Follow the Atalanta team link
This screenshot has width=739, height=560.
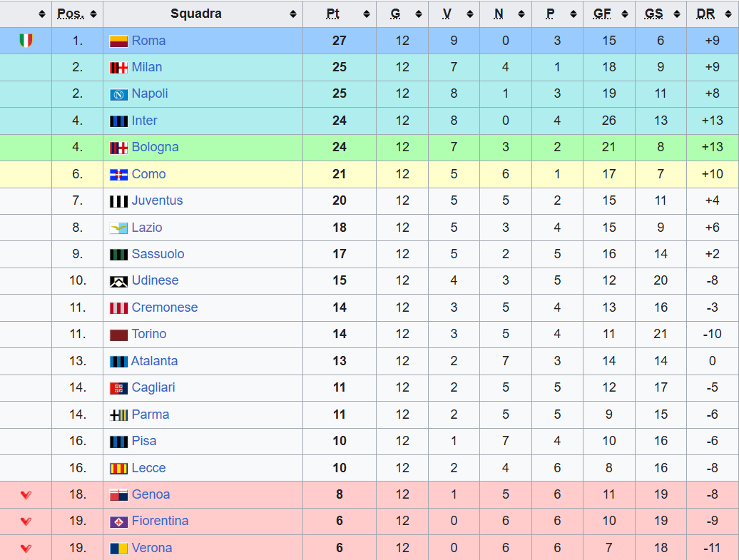point(154,361)
